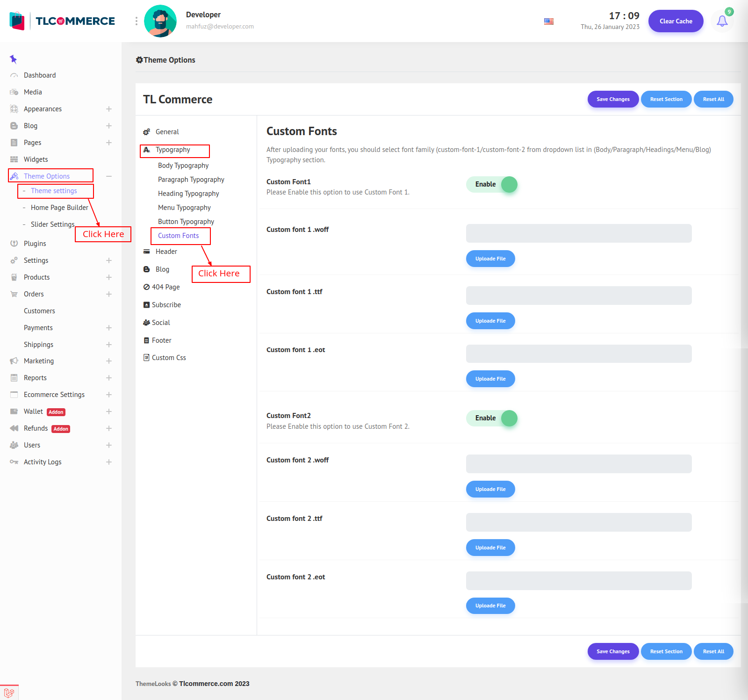The width and height of the screenshot is (748, 700).
Task: Click the Custom font 1 .woff field
Action: [x=579, y=233]
